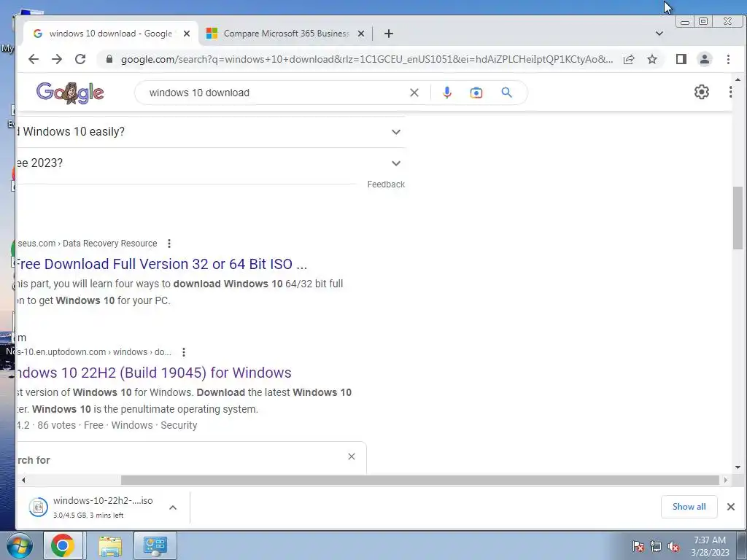Click the horizontal scrollbar thumb
This screenshot has width=747, height=560.
[419, 480]
